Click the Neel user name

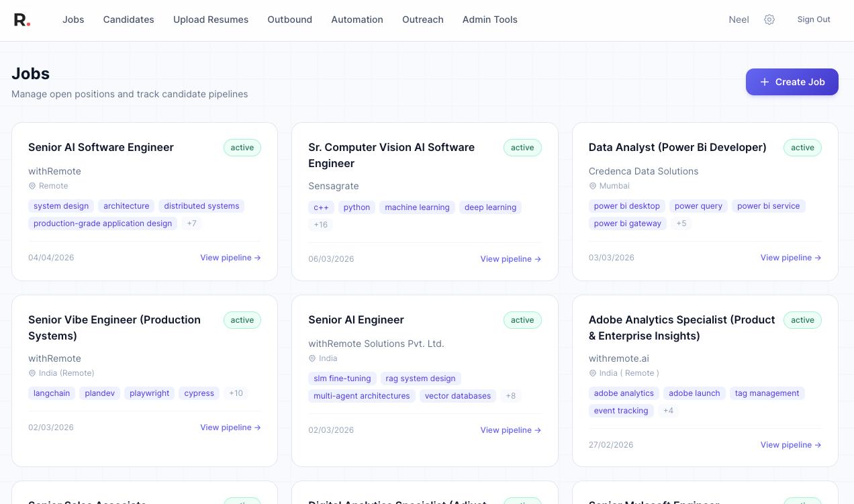coord(739,19)
